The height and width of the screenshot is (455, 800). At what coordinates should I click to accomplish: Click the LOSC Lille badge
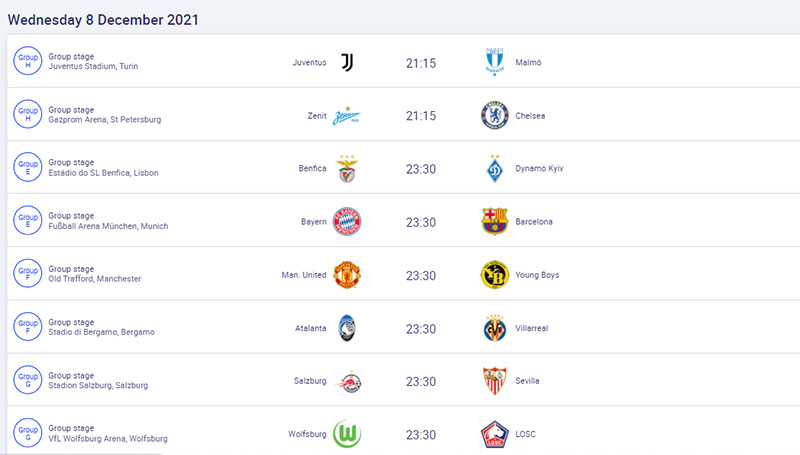(x=494, y=434)
